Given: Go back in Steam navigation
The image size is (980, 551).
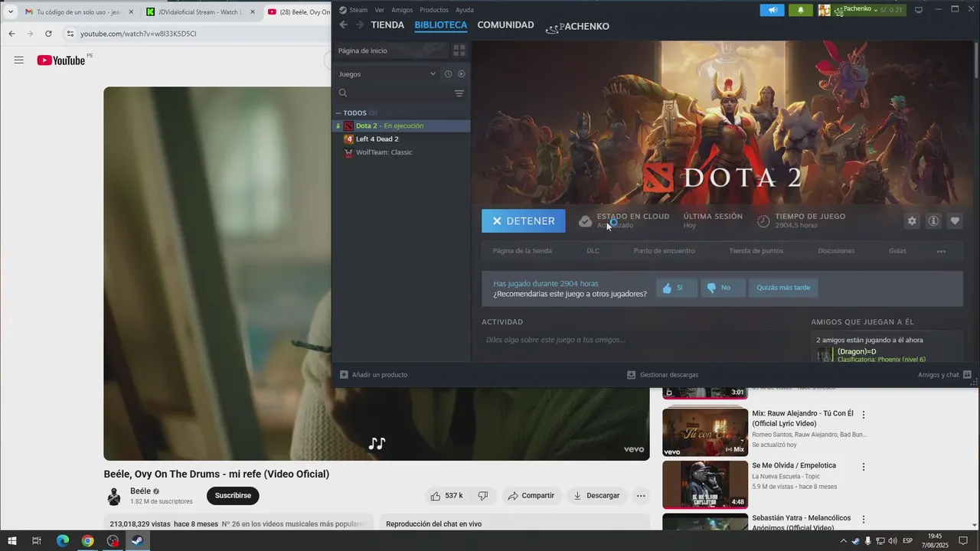Looking at the screenshot, I should 343,25.
